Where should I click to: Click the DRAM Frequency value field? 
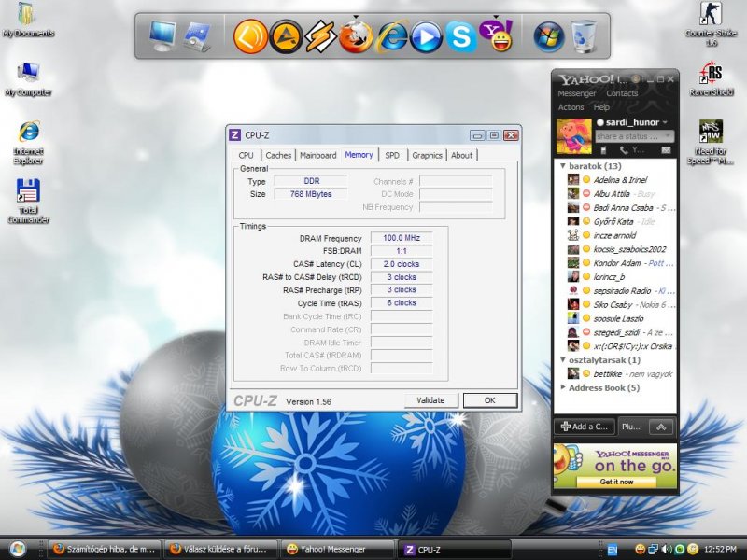click(x=402, y=238)
